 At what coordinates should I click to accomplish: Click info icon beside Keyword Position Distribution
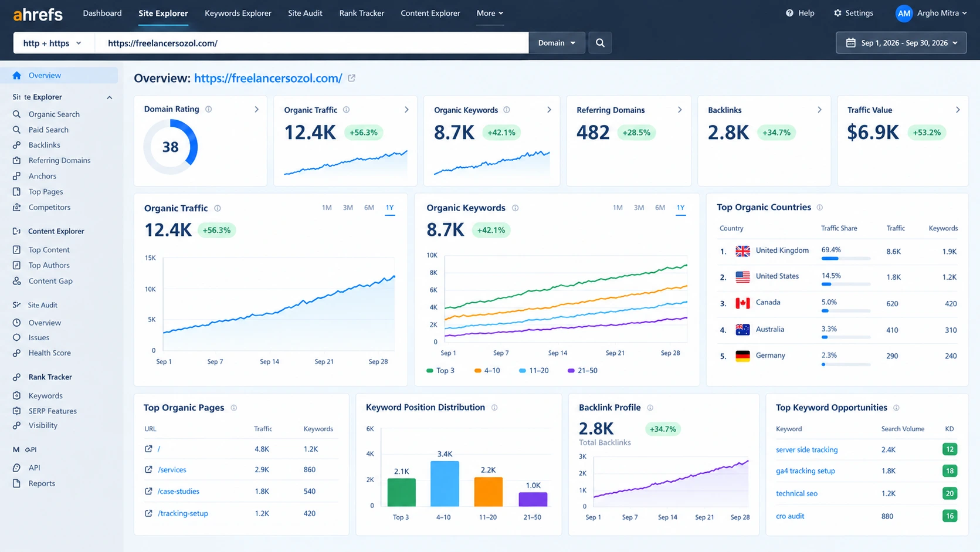coord(494,407)
